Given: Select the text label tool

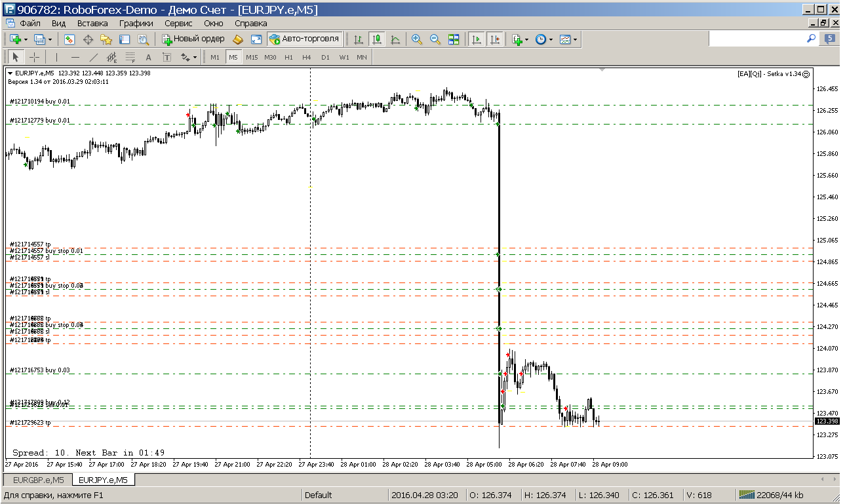Looking at the screenshot, I should (x=167, y=58).
